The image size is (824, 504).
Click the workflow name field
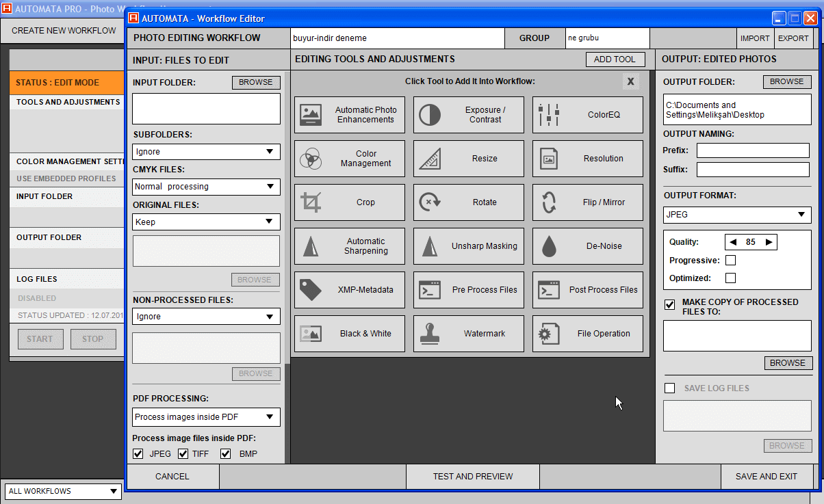[398, 38]
